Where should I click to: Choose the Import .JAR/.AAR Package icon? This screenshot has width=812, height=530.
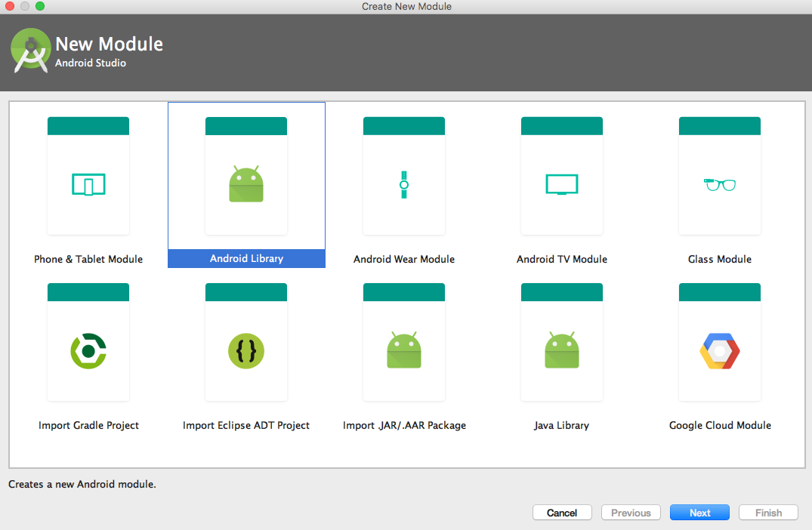[404, 350]
